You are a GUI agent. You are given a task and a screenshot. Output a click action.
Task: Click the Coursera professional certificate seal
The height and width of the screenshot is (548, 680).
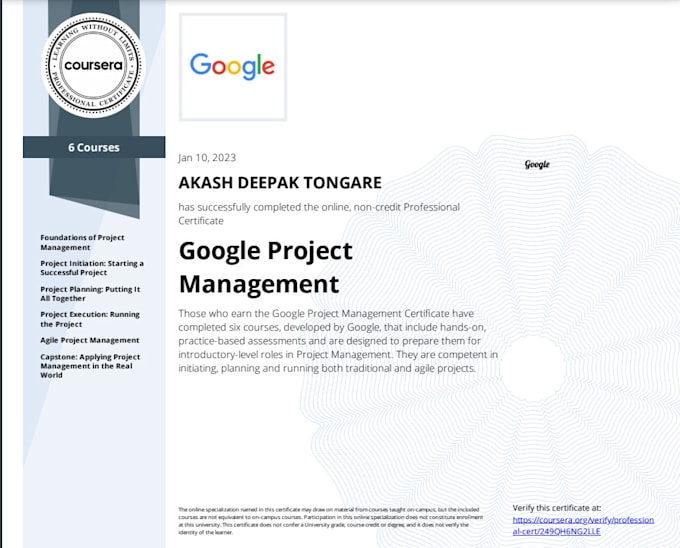(93, 65)
